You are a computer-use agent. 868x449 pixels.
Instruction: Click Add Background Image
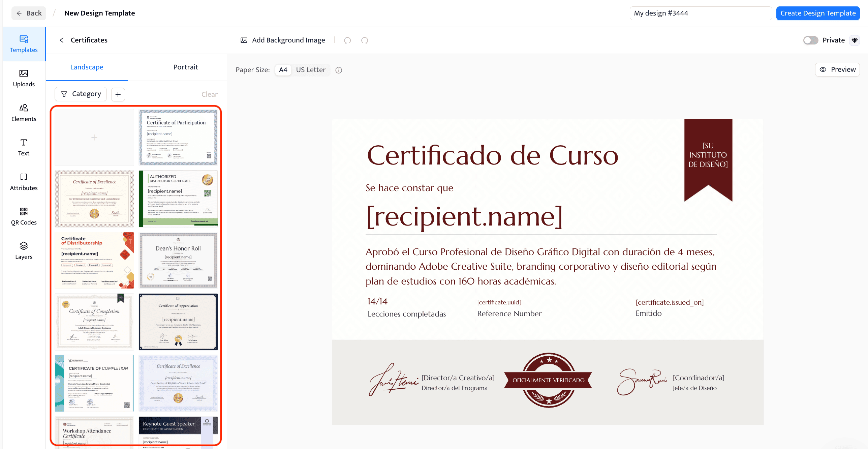tap(283, 40)
